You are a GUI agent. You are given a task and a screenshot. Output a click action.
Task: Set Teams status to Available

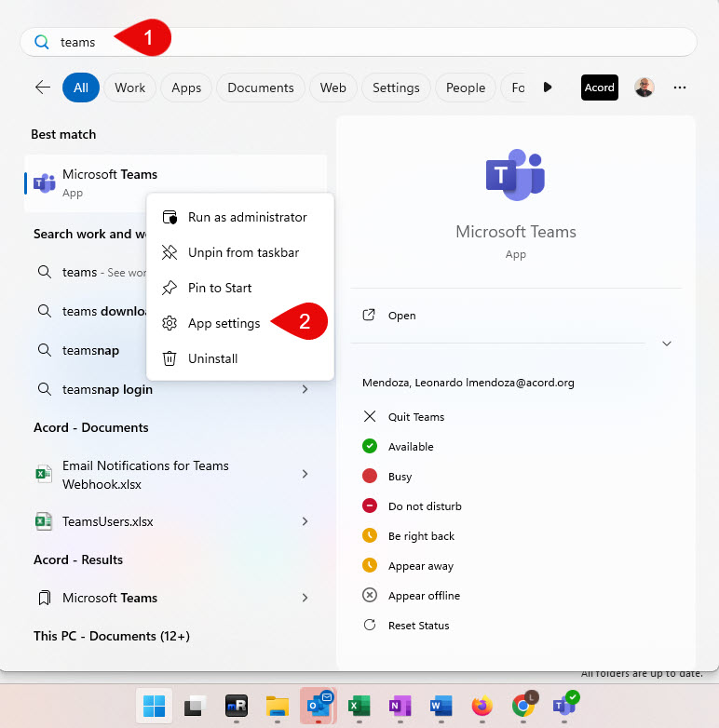coord(411,447)
